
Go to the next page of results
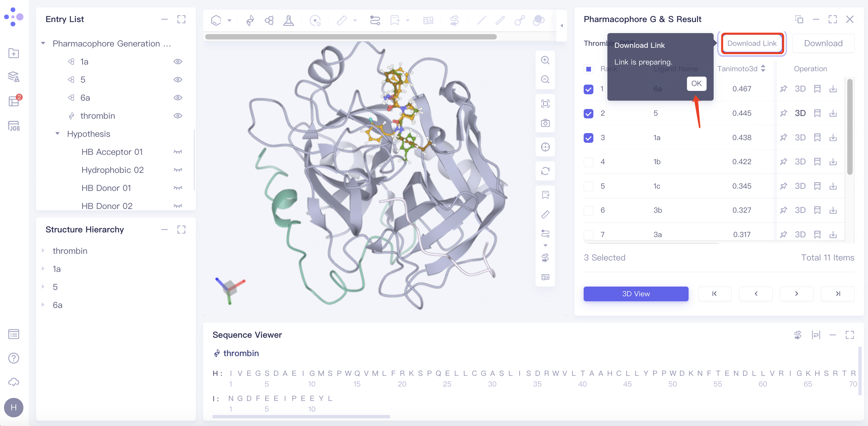796,294
